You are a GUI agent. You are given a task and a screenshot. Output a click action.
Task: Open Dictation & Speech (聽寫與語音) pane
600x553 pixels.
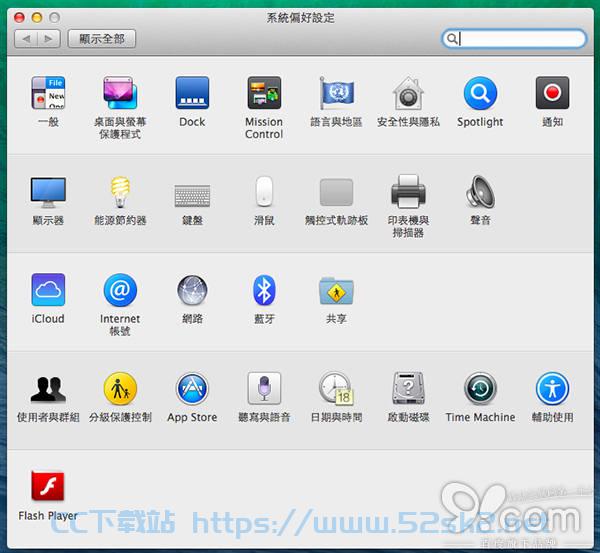click(x=264, y=388)
